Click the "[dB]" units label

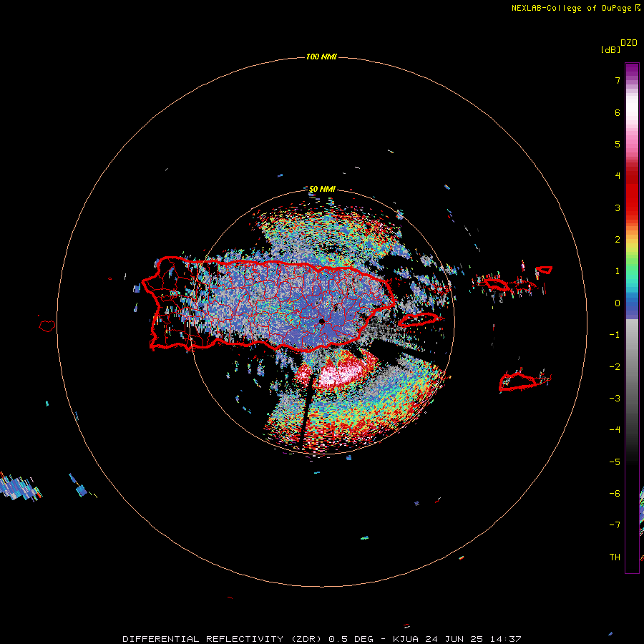[611, 49]
